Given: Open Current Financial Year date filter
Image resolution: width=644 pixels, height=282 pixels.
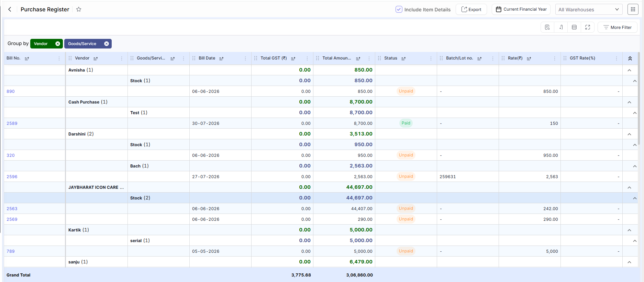Looking at the screenshot, I should (521, 9).
